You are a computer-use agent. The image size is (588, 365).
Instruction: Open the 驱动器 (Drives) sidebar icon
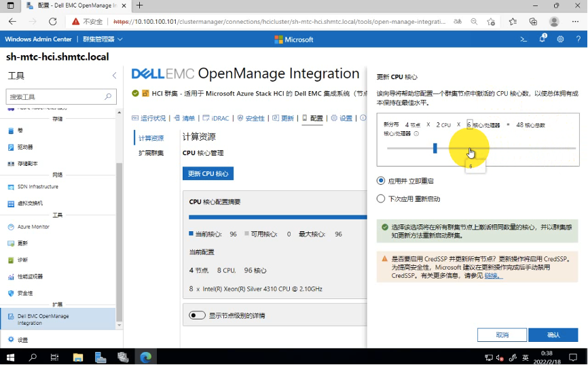(11, 147)
